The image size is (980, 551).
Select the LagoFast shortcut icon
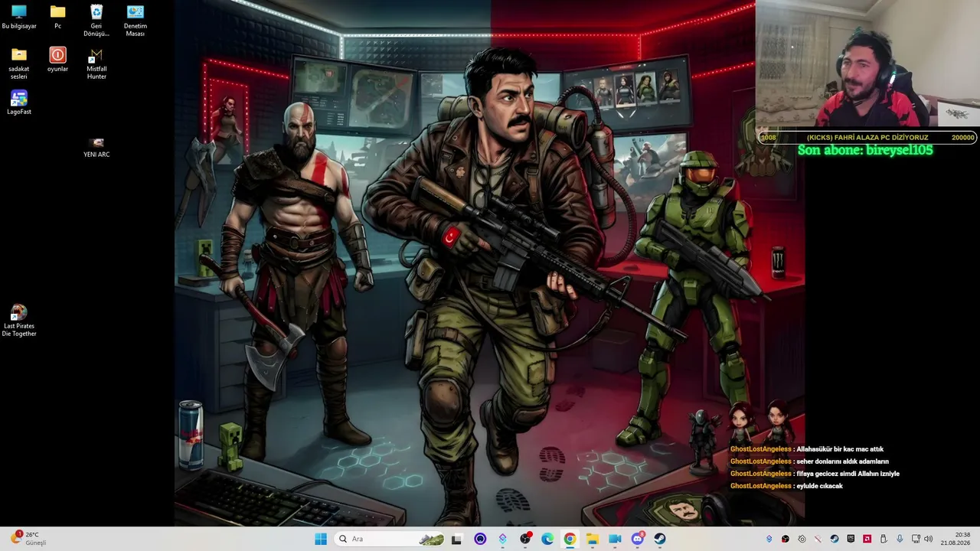19,103
